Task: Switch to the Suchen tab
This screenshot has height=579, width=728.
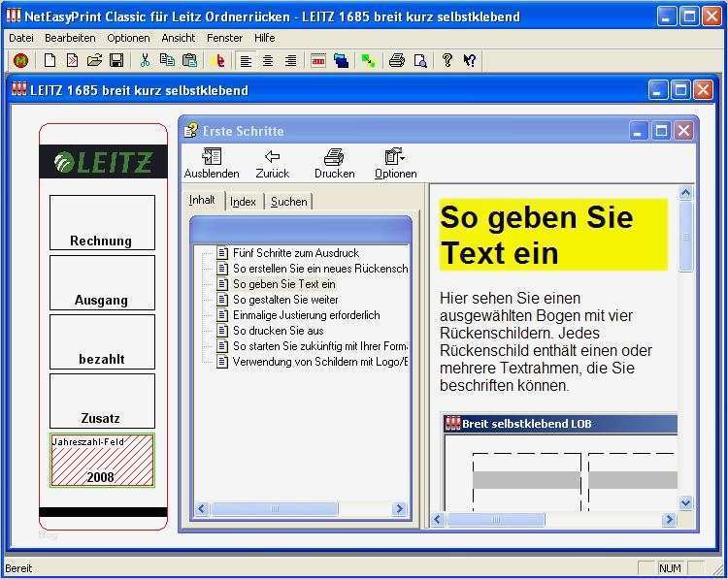Action: coord(289,202)
